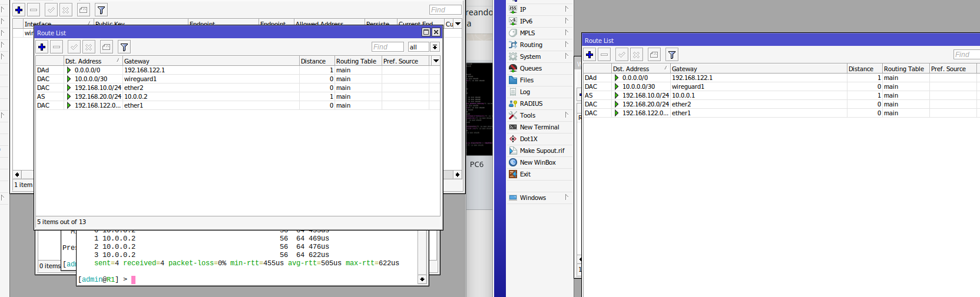Open the Tools submenu
The height and width of the screenshot is (297, 980).
coord(539,115)
